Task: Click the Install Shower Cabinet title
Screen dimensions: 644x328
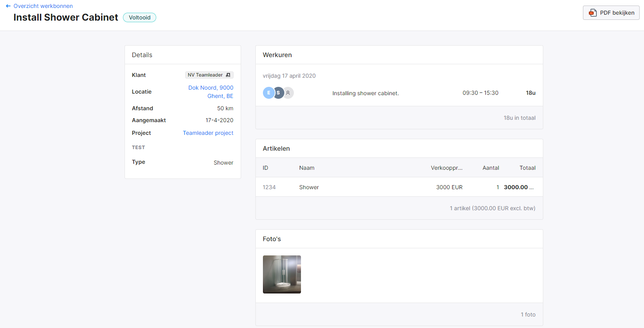Action: point(66,17)
